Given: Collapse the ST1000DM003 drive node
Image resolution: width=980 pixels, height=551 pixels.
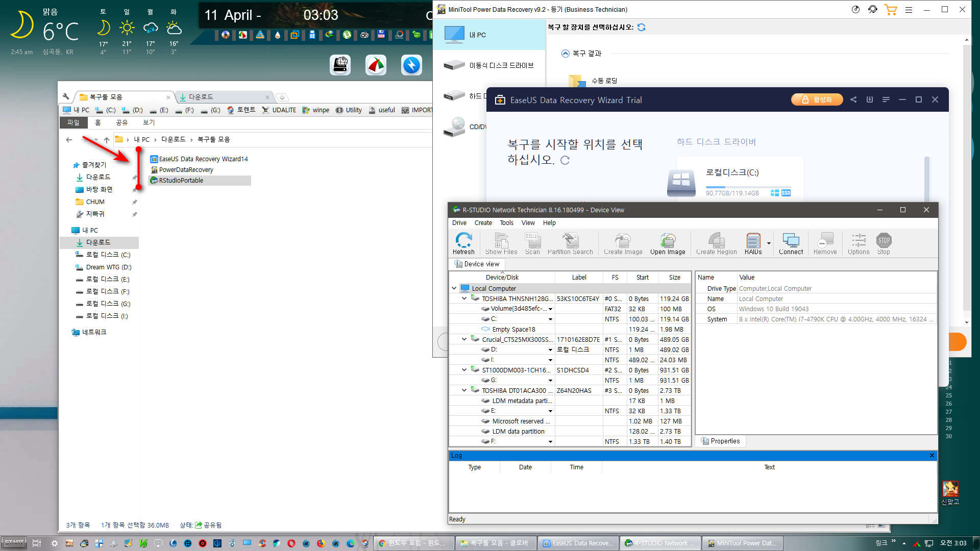Looking at the screenshot, I should point(464,370).
